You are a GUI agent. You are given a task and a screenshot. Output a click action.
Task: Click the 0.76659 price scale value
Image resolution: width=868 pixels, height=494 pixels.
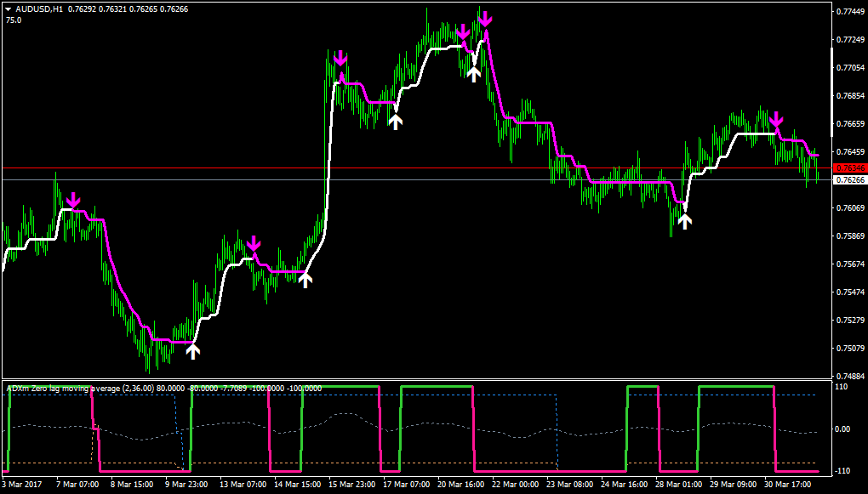tap(851, 124)
